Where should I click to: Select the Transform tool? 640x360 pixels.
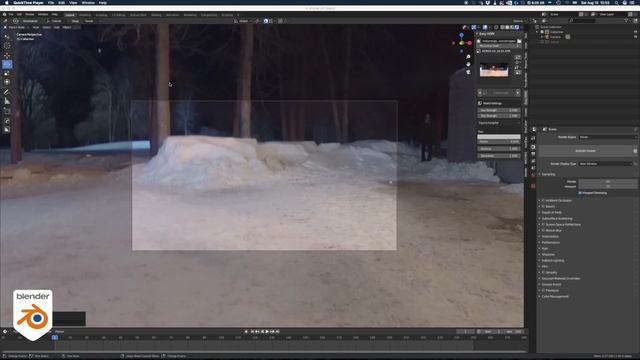coord(7,82)
